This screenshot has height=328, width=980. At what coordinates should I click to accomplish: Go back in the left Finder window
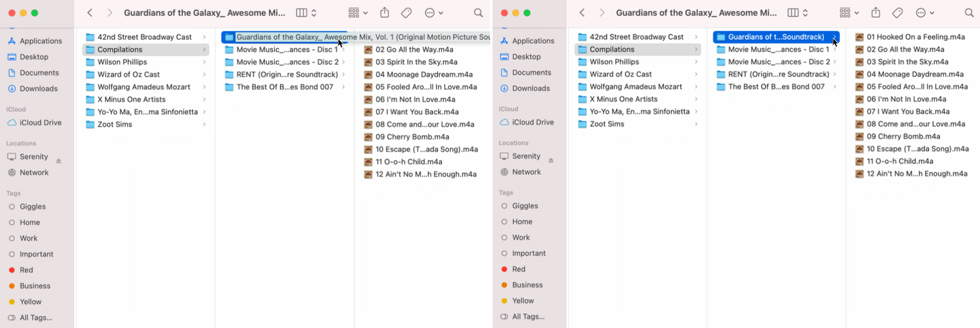pyautogui.click(x=90, y=12)
